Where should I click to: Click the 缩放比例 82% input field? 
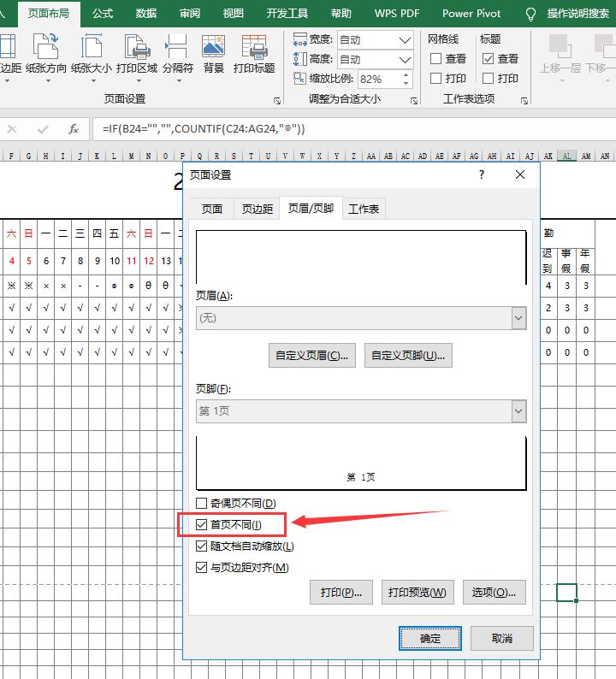click(379, 80)
